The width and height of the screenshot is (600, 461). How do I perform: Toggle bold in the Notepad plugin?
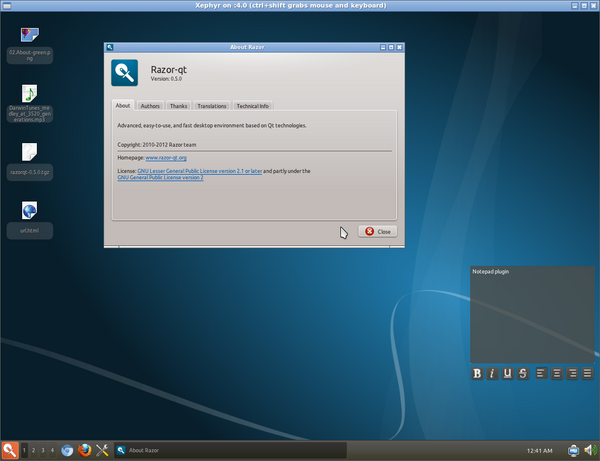click(x=478, y=373)
